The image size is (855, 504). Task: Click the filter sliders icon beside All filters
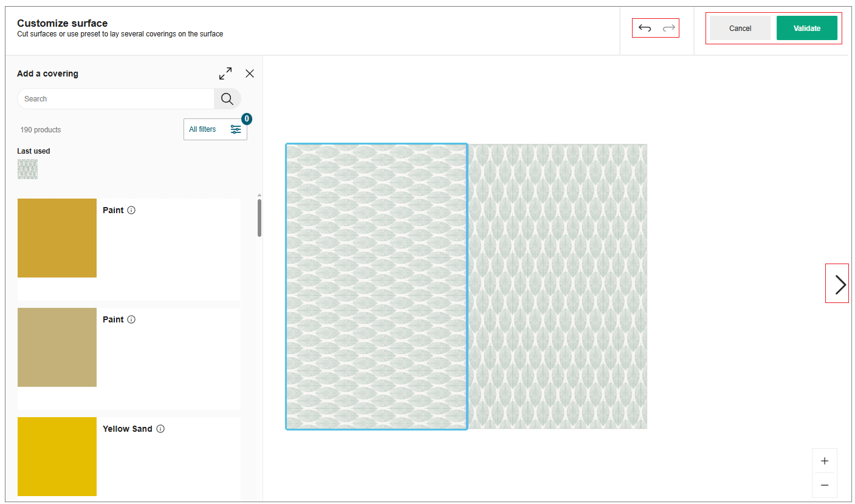click(x=236, y=129)
